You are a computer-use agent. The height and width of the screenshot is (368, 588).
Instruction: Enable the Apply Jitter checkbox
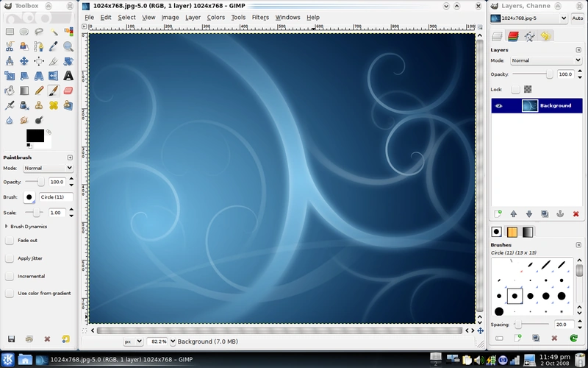click(10, 258)
